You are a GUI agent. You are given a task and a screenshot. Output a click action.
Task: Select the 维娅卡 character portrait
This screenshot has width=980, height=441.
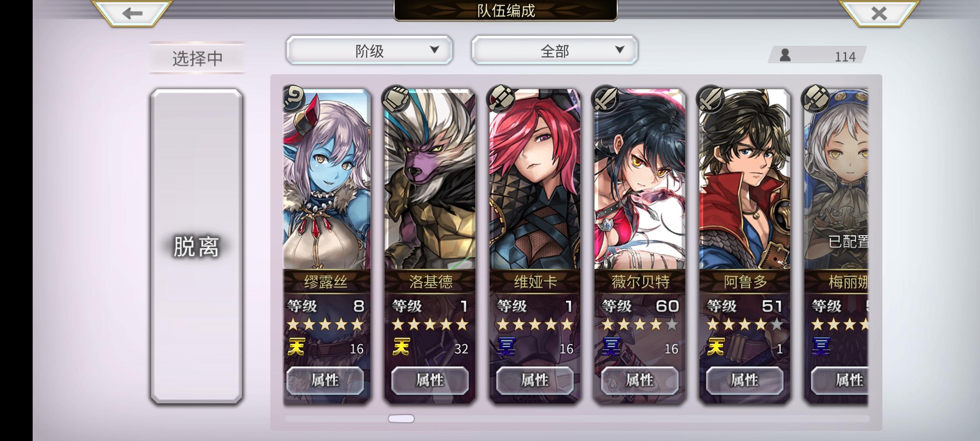click(535, 180)
